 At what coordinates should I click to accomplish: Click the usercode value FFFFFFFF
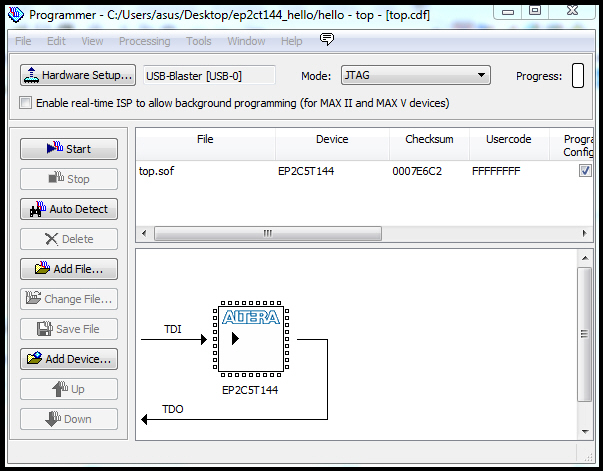coord(496,171)
